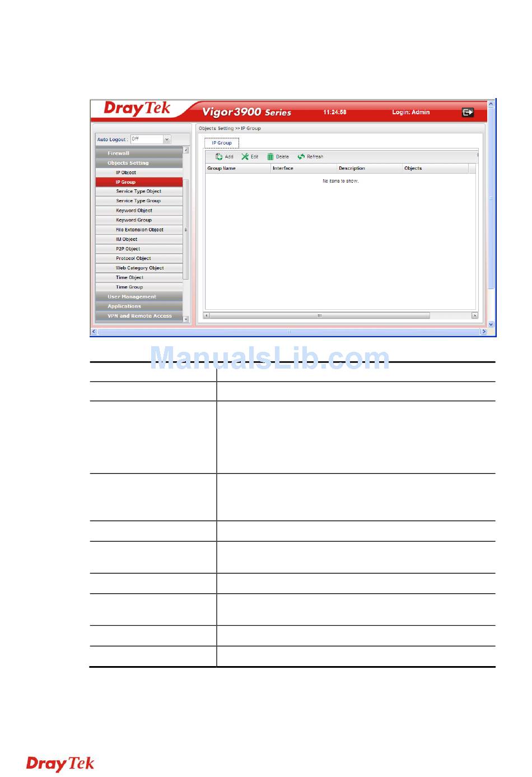This screenshot has width=532, height=777.
Task: Click the Refresh toolbar button
Action: (x=310, y=157)
